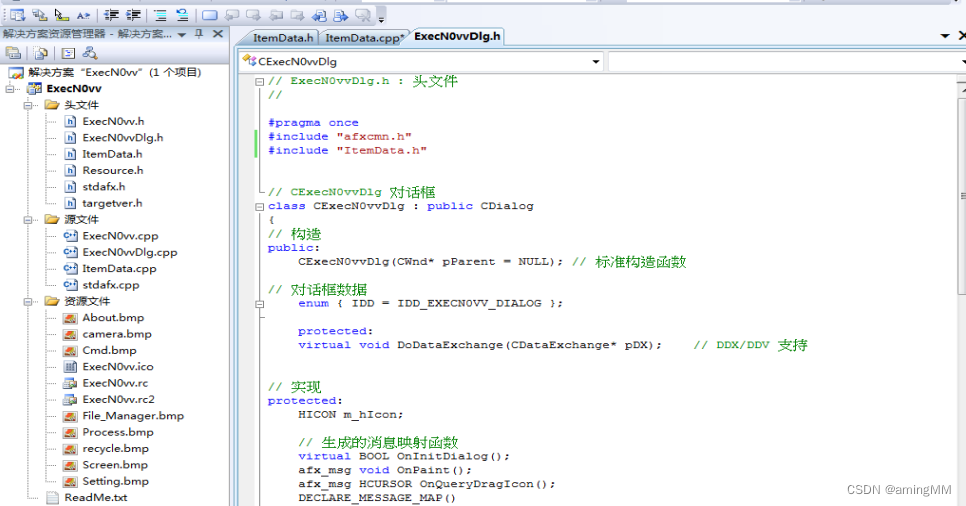Go to the previous bookmark

point(232,15)
